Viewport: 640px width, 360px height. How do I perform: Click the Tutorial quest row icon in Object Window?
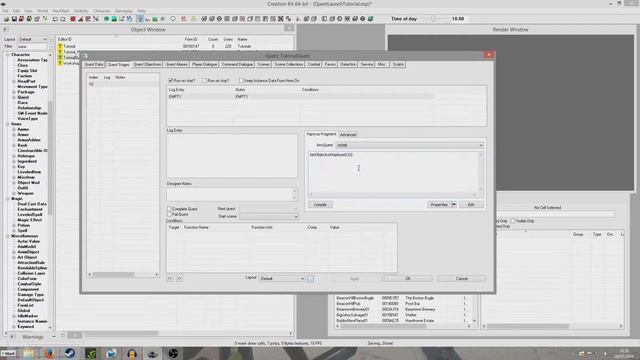tap(60, 47)
